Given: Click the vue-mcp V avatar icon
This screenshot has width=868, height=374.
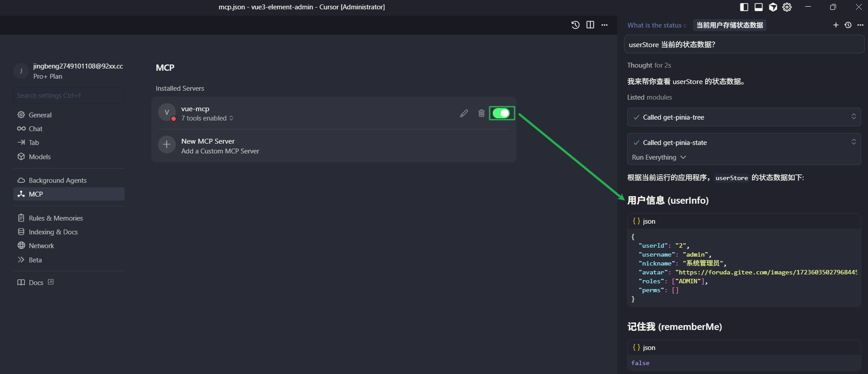Looking at the screenshot, I should point(167,113).
